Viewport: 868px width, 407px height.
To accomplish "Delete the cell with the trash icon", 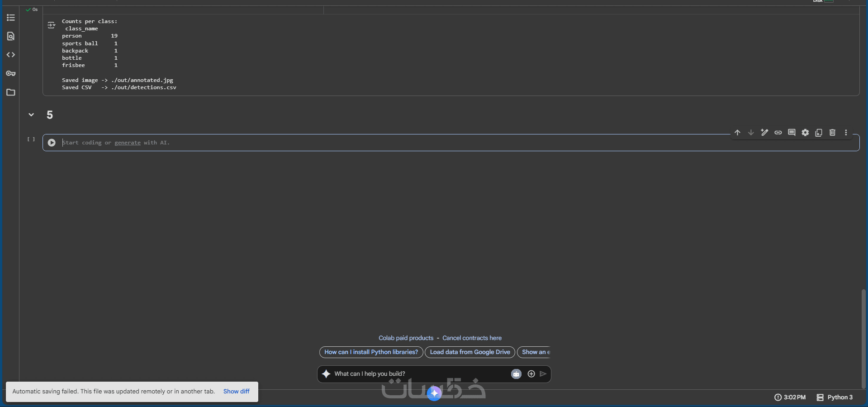I will (832, 133).
